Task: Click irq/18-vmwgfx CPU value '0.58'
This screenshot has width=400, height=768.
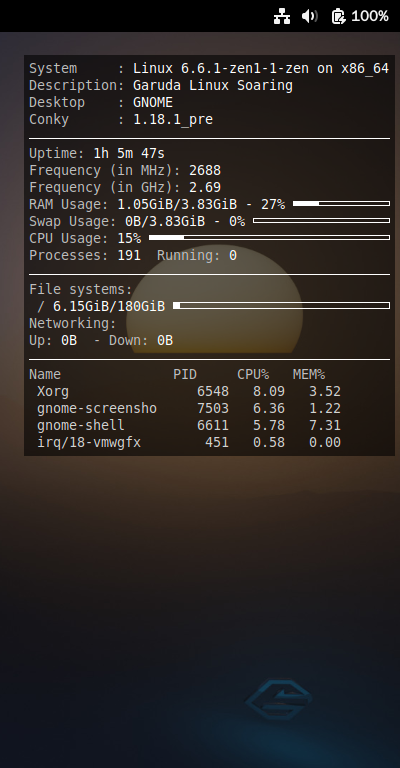Action: (x=269, y=443)
